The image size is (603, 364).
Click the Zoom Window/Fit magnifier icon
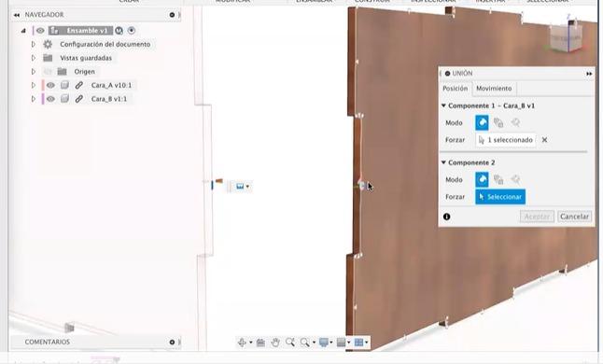coord(305,343)
